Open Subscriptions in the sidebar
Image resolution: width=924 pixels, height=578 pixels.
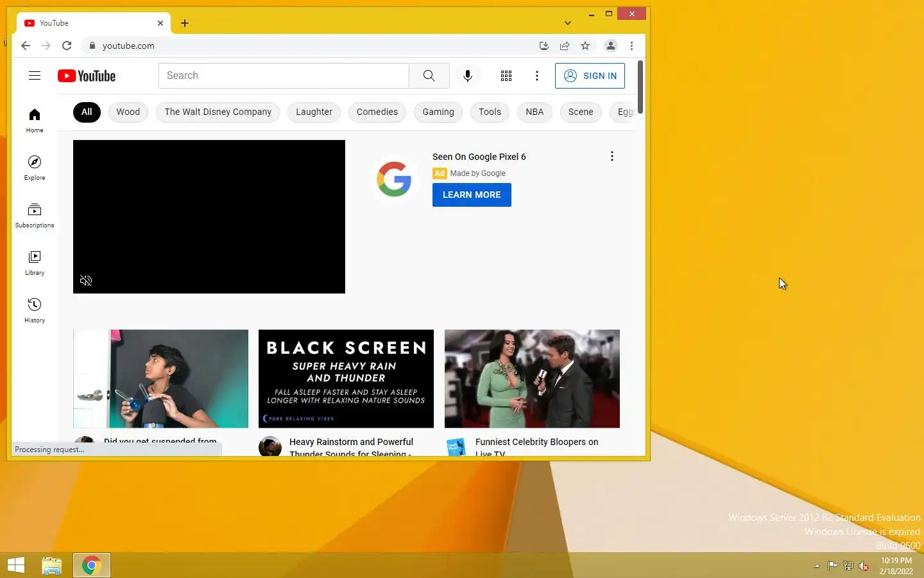(35, 215)
